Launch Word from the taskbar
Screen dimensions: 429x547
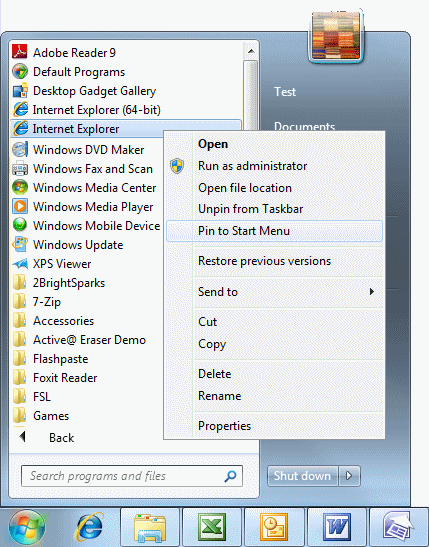pyautogui.click(x=337, y=527)
